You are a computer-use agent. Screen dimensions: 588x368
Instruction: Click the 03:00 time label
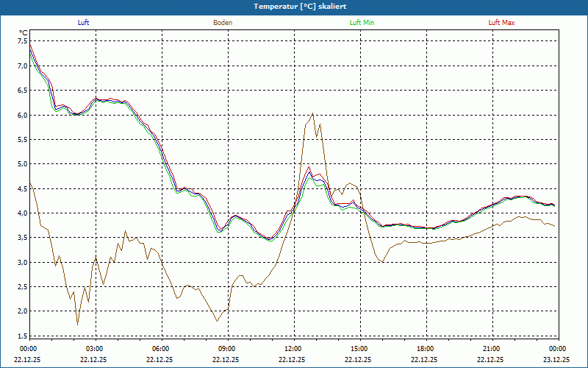[x=95, y=349]
